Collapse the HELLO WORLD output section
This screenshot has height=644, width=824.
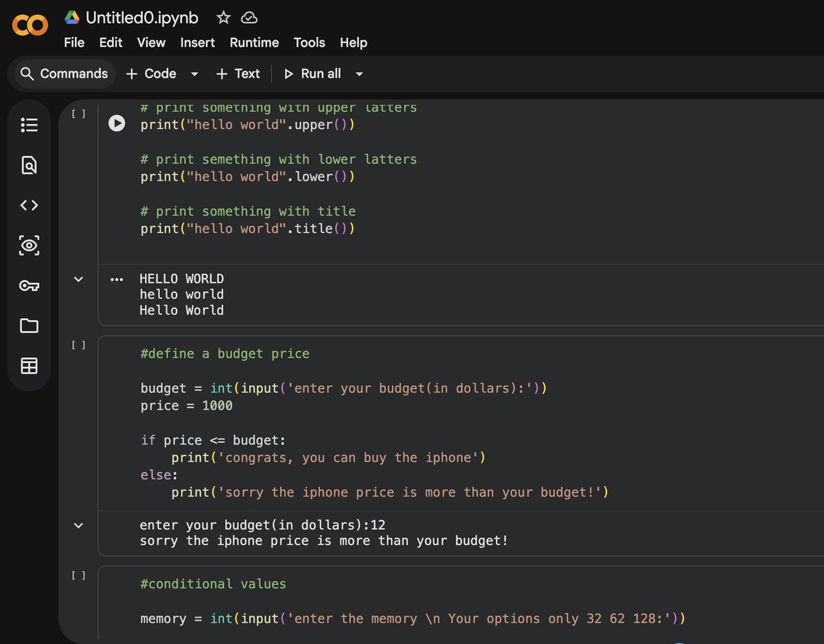pyautogui.click(x=78, y=279)
